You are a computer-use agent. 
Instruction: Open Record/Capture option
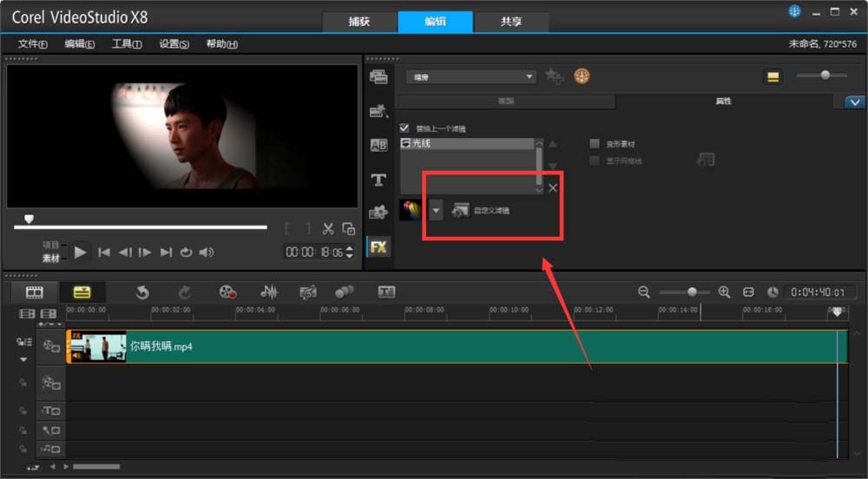coord(227,292)
